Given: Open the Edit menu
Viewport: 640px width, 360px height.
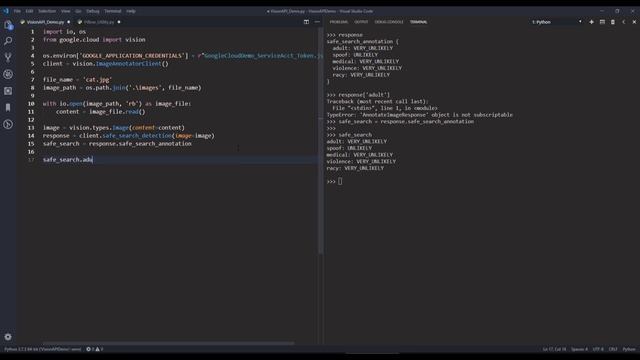Looking at the screenshot, I should click(29, 11).
